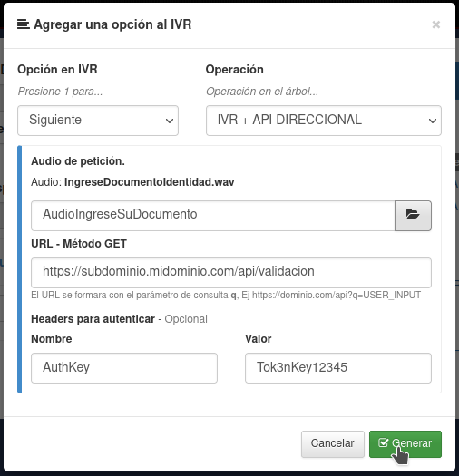Image resolution: width=459 pixels, height=476 pixels.
Task: Click the checkmark icon on Generar
Action: tap(383, 442)
